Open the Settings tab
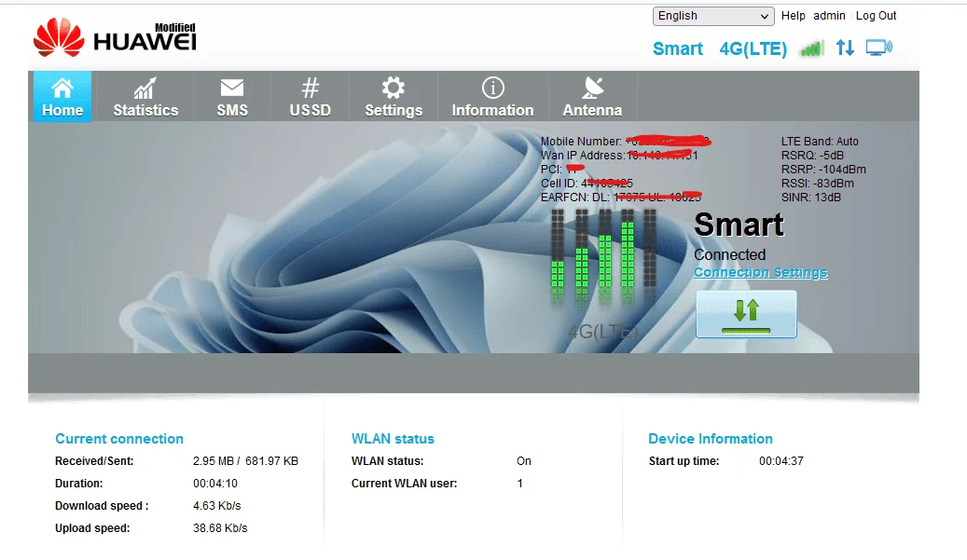Viewport: 967px width, 560px height. point(394,97)
